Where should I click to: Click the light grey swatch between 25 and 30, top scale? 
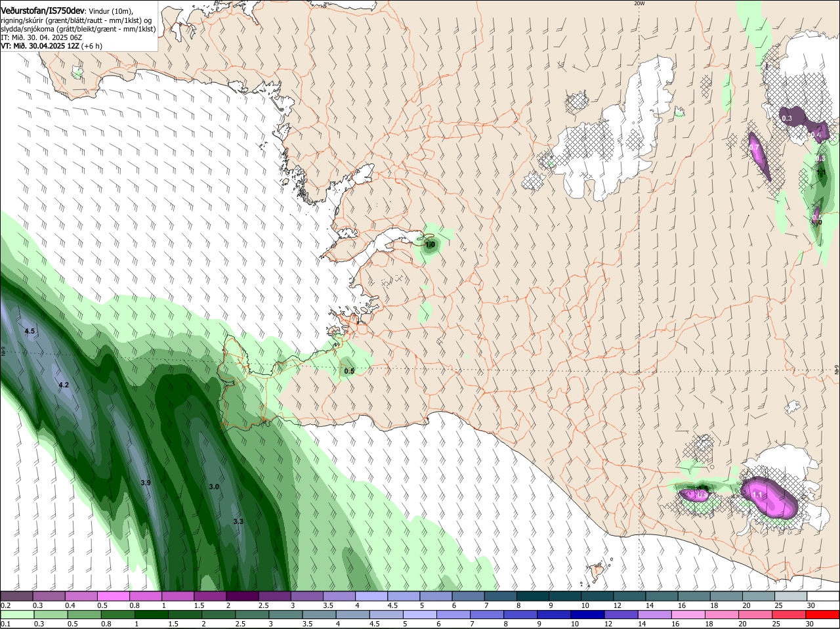pos(790,596)
